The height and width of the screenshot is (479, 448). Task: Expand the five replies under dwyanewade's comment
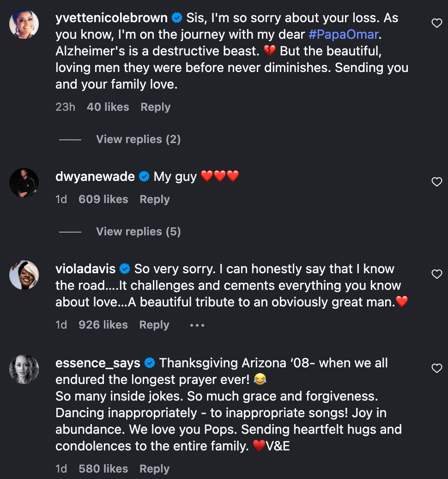click(x=138, y=232)
